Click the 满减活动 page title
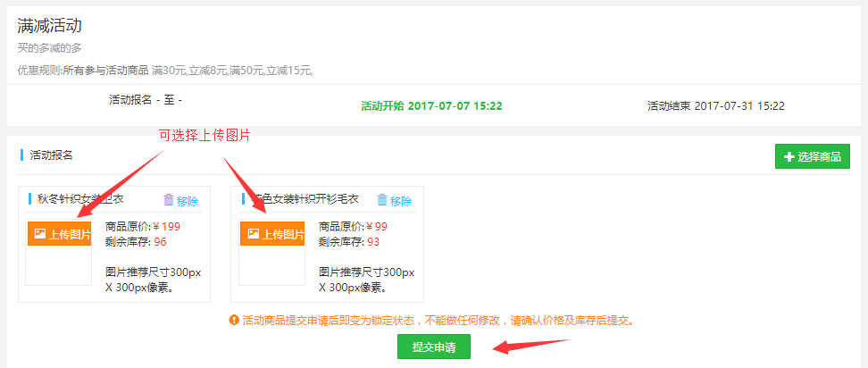The width and height of the screenshot is (868, 368). tap(50, 25)
